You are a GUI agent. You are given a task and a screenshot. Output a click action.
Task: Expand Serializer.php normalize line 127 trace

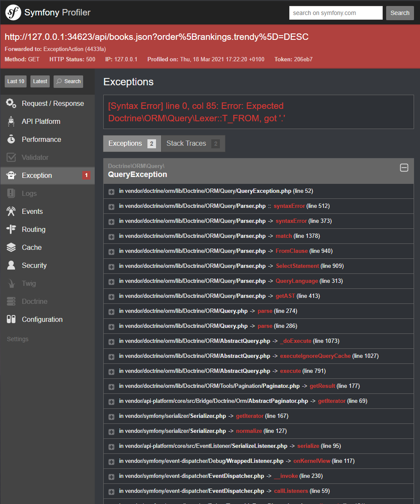(x=111, y=432)
